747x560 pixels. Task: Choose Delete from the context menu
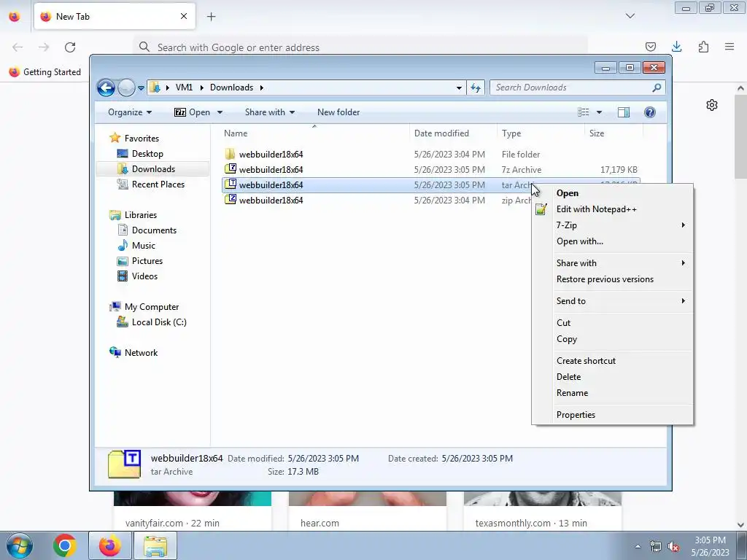[613, 377]
